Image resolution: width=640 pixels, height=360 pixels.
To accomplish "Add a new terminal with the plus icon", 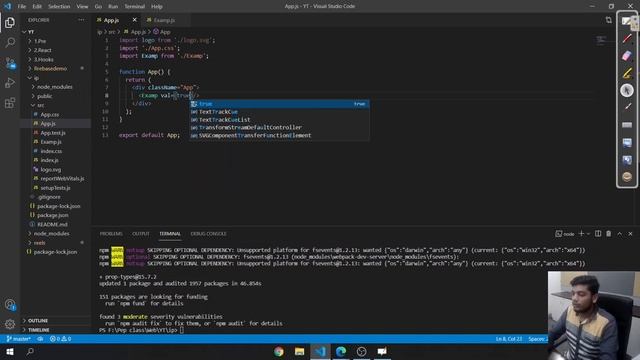I will (581, 233).
